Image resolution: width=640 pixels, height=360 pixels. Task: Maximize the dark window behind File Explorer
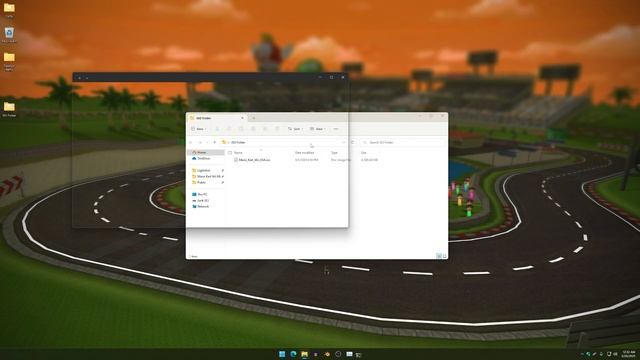point(331,77)
